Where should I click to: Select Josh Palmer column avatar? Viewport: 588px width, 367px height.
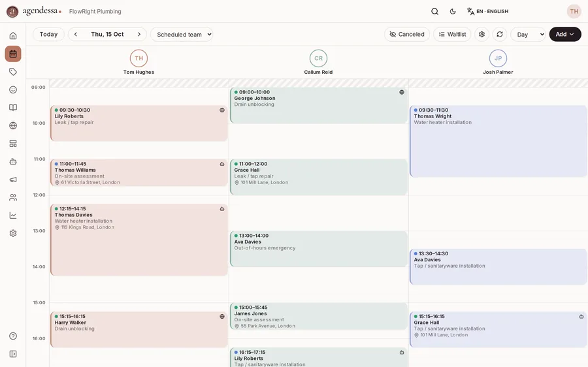(x=498, y=58)
